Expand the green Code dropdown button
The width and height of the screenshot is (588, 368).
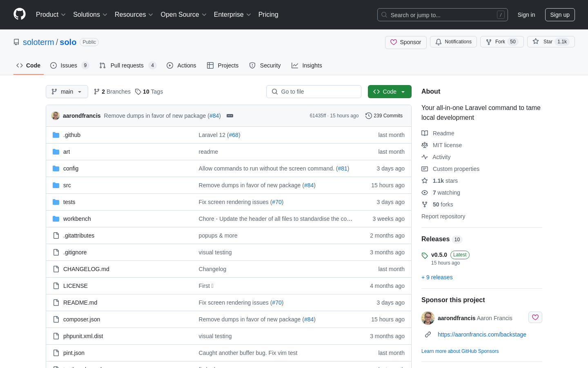click(x=390, y=92)
